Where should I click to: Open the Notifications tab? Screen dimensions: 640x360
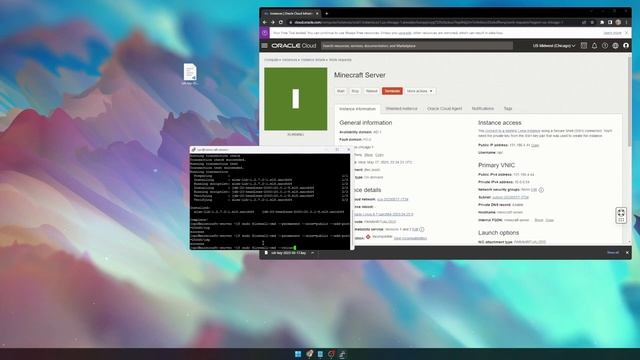[483, 109]
